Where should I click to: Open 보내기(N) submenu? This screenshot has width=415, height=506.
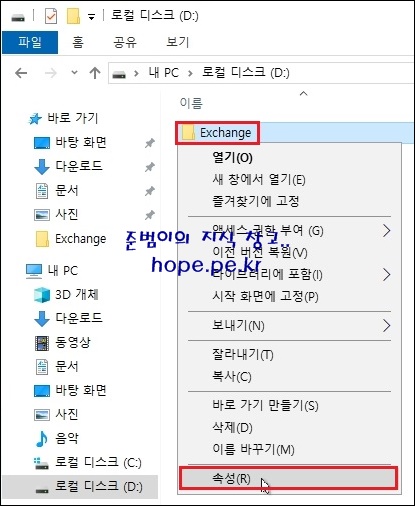tap(289, 326)
